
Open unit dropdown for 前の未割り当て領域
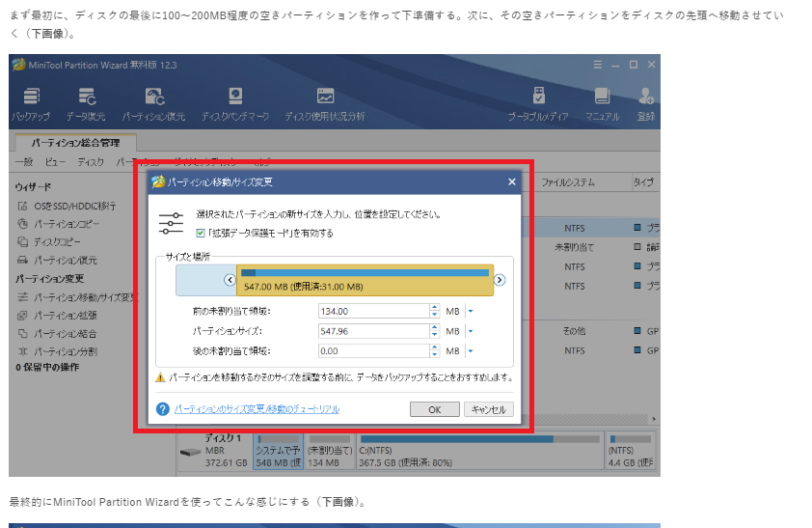point(471,312)
